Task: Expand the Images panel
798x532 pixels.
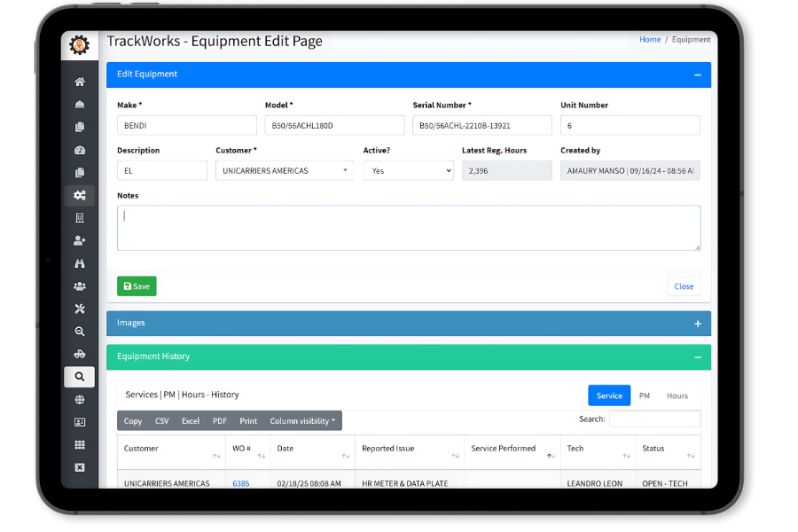Action: point(698,324)
